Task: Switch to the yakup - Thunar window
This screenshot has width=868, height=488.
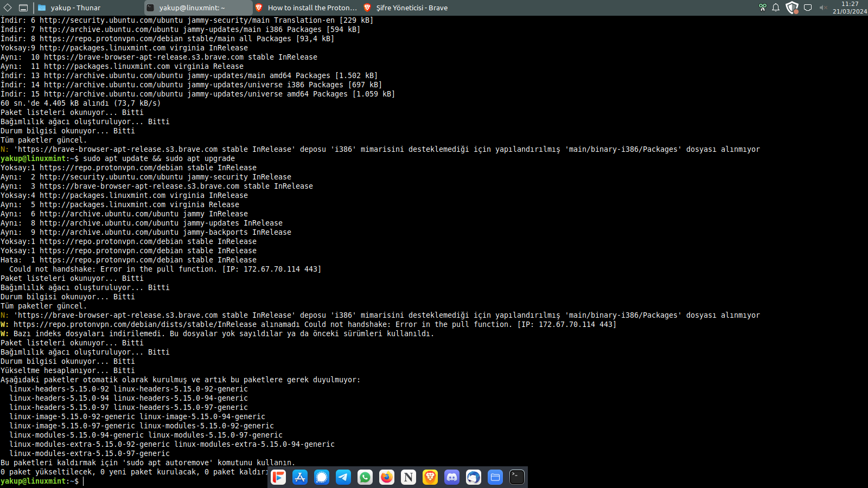Action: coord(89,8)
